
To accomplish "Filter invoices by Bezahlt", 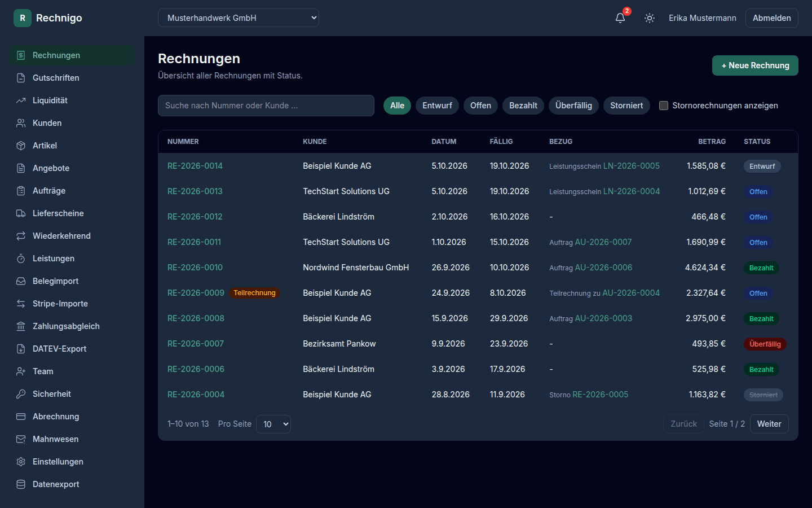I will tap(523, 106).
